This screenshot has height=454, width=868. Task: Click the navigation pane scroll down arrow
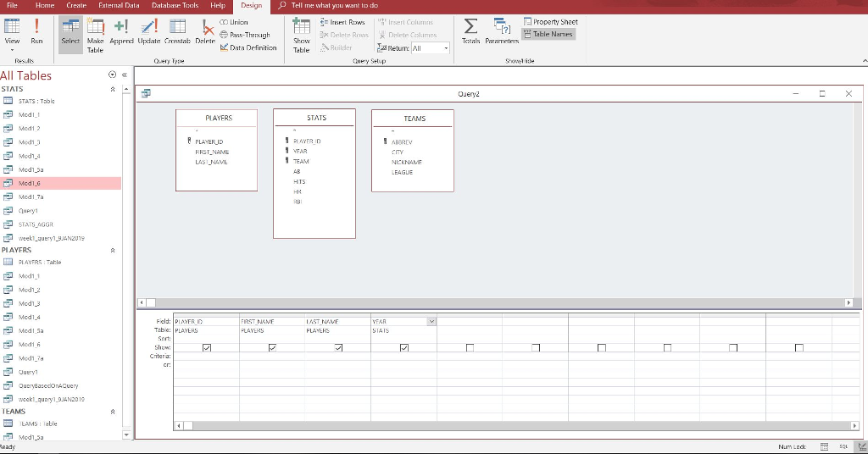(x=126, y=435)
